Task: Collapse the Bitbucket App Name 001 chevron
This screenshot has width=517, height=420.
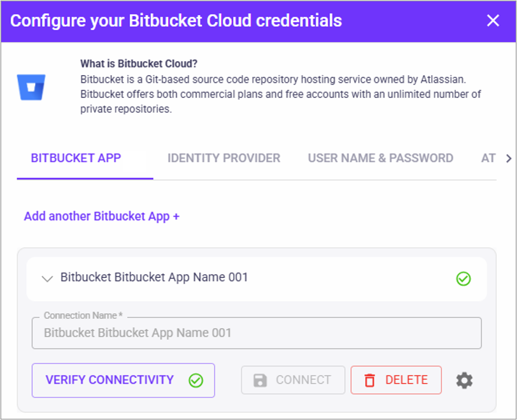Action: point(46,278)
